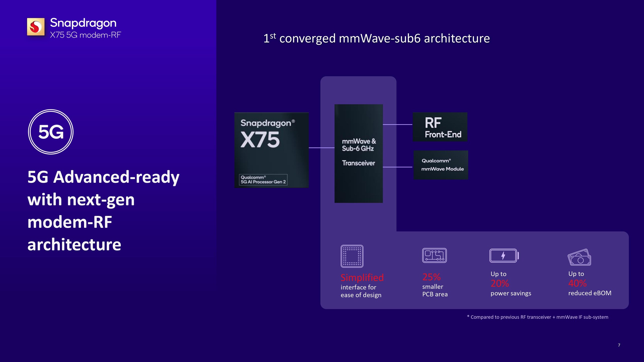The height and width of the screenshot is (362, 644).
Task: Click the X75 5G modem-RF subtitle text
Action: coord(86,35)
